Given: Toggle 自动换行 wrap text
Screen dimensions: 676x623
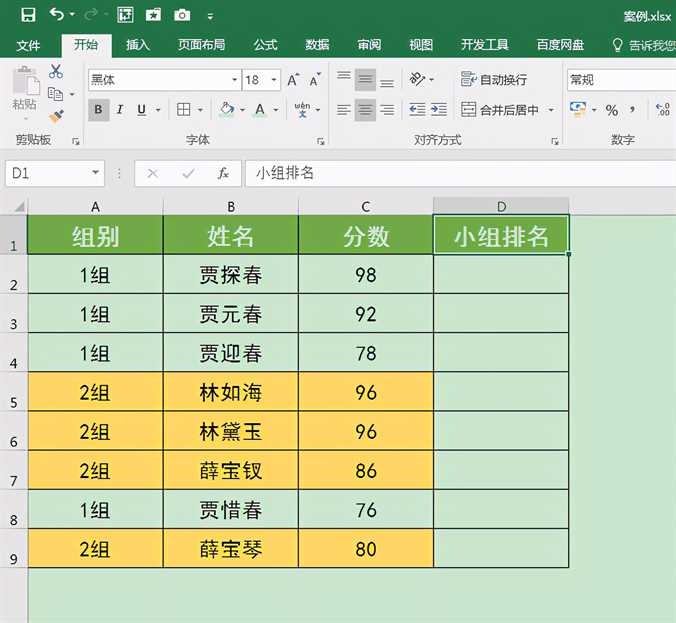Looking at the screenshot, I should click(x=494, y=80).
